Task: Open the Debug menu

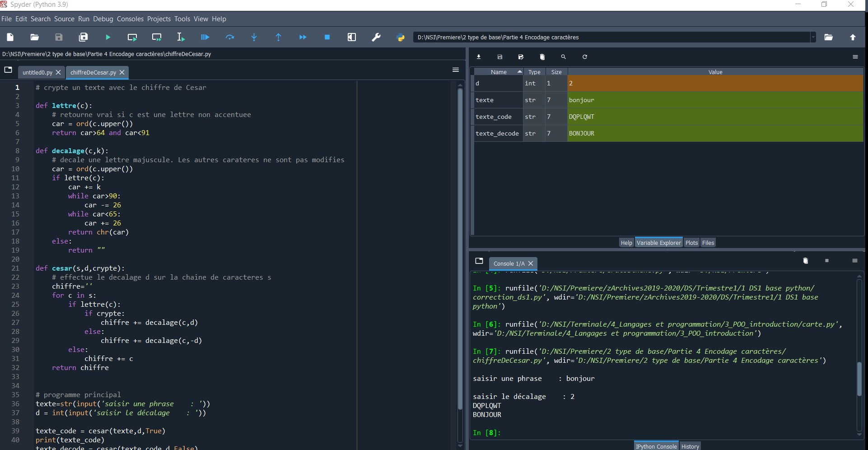Action: [x=103, y=19]
